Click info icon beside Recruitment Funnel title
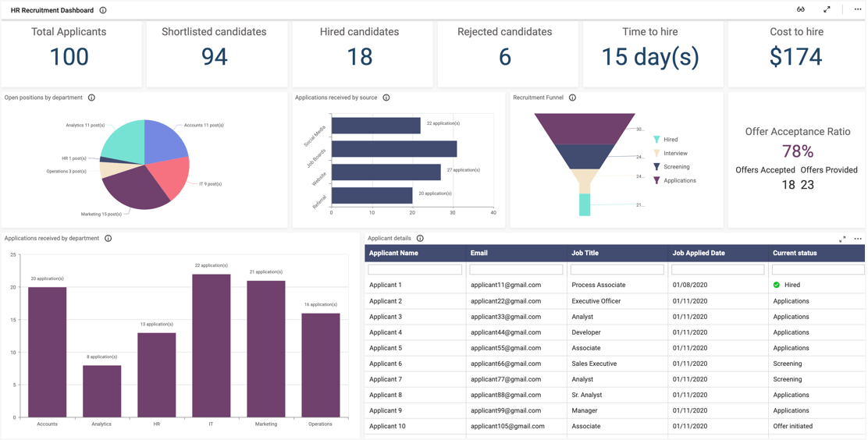868x440 pixels. (572, 98)
